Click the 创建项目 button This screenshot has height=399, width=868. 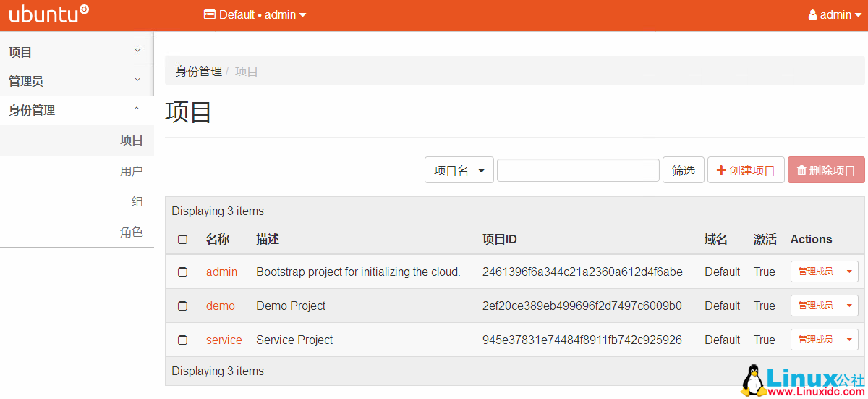point(746,170)
